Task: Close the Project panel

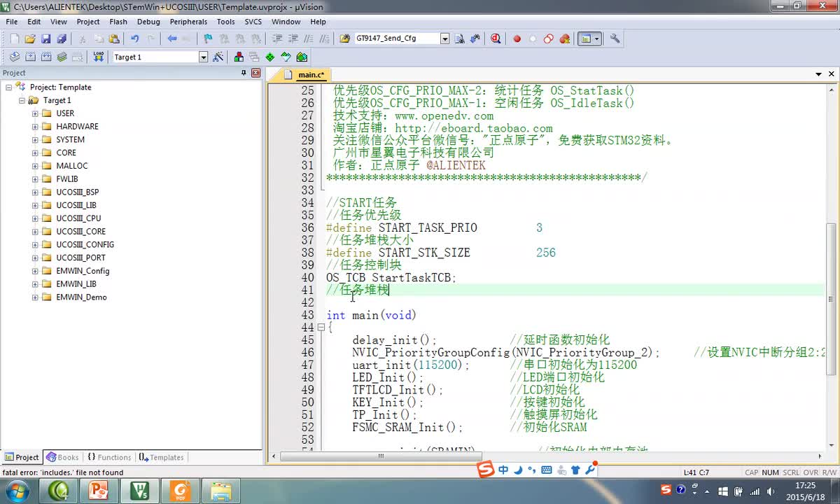Action: 255,73
